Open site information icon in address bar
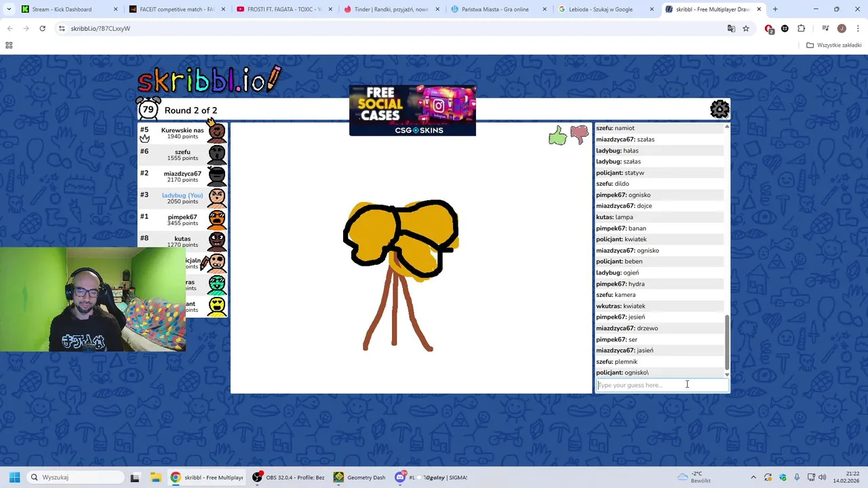The height and width of the screenshot is (488, 868). point(62,28)
